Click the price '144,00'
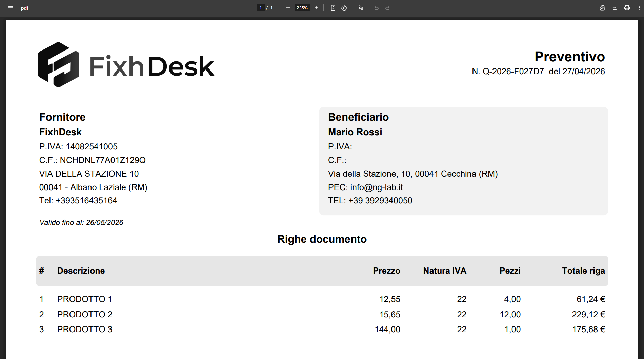The image size is (644, 359). 387,330
